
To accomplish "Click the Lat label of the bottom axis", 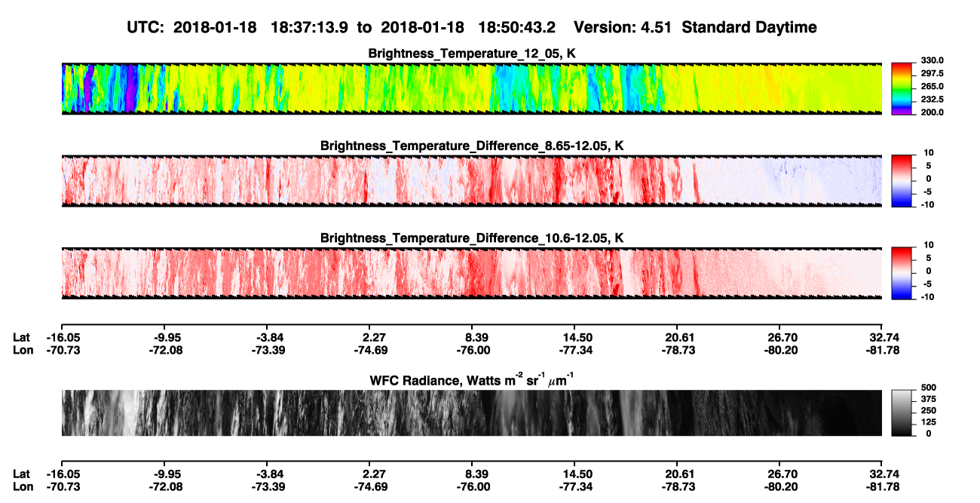I will 21,474.
